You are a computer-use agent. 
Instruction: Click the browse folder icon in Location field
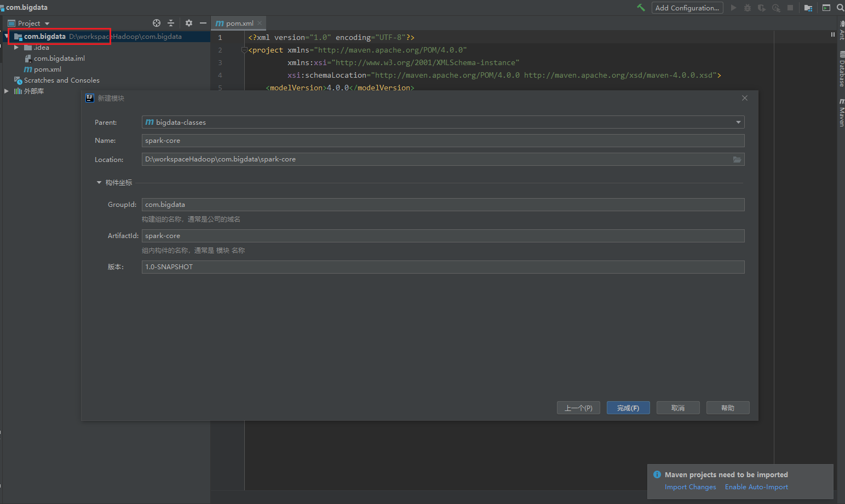[737, 159]
